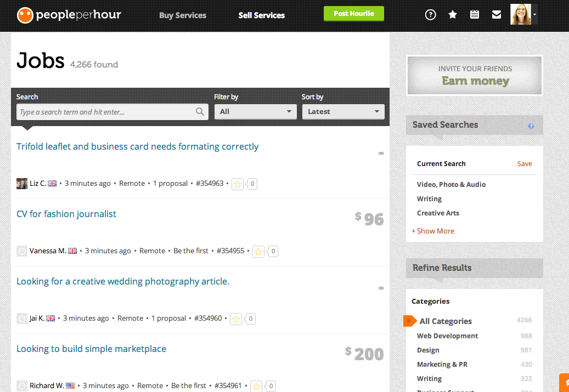Star the simple marketplace job
569x392 pixels.
point(256,386)
